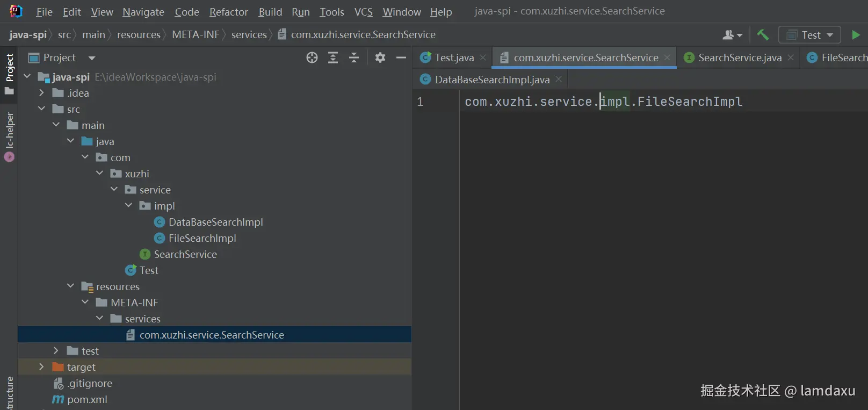Screen dimensions: 868x410
Task: Toggle the Structure tool window button
Action: pos(9,393)
